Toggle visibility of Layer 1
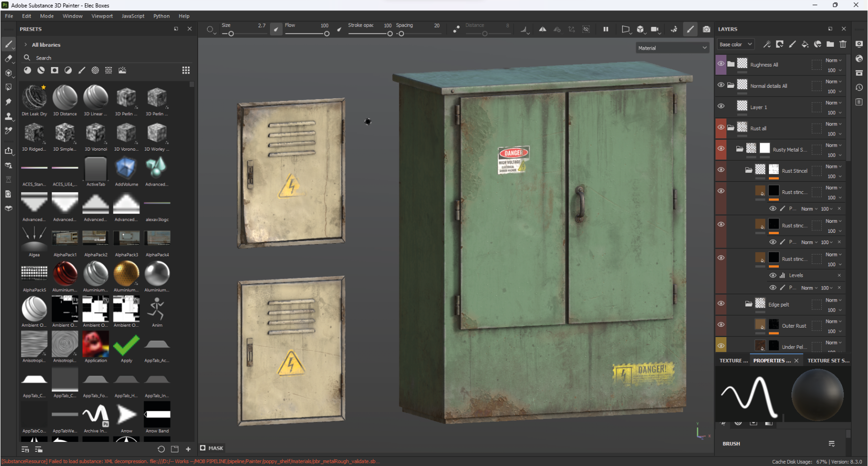 click(x=721, y=106)
